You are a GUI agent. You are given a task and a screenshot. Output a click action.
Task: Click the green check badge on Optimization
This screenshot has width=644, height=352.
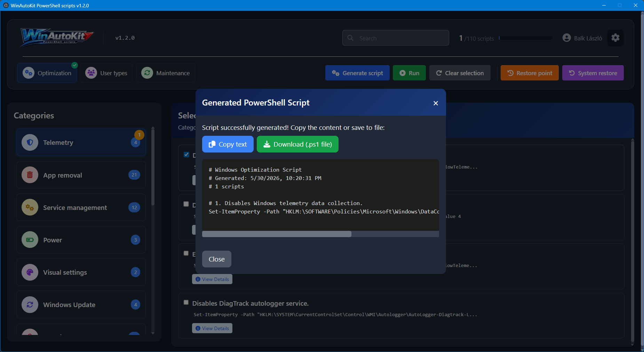(75, 65)
